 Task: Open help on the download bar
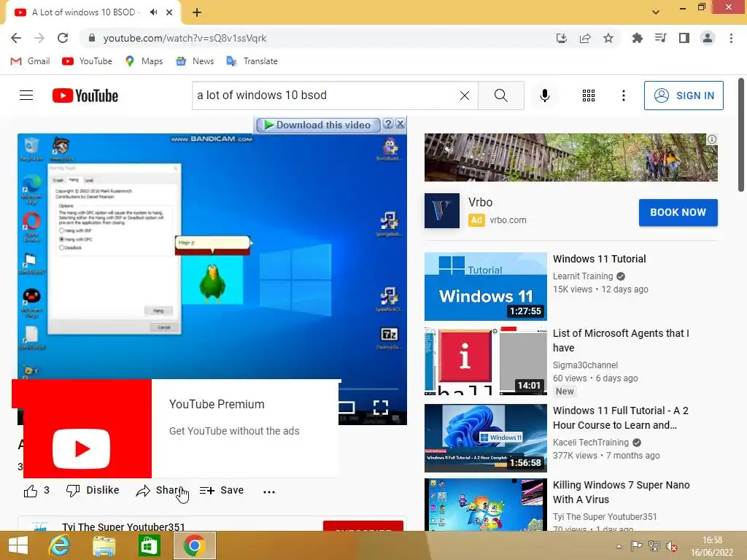[388, 124]
